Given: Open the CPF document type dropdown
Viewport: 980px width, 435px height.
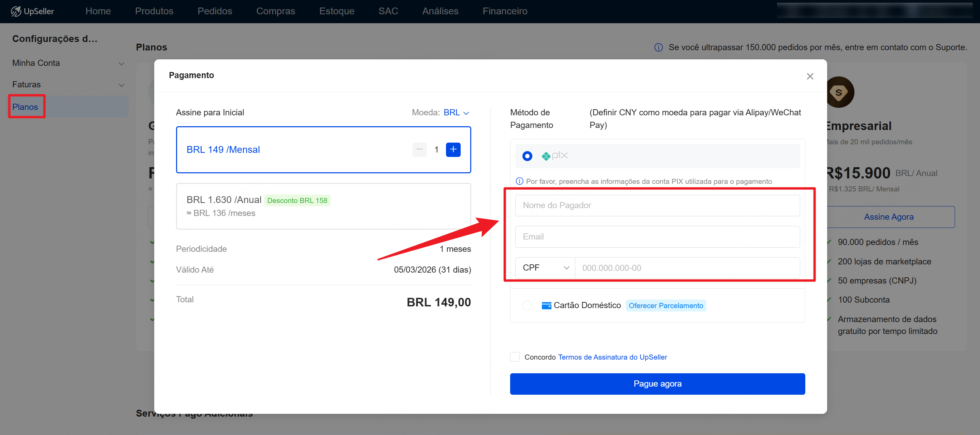Looking at the screenshot, I should point(545,268).
